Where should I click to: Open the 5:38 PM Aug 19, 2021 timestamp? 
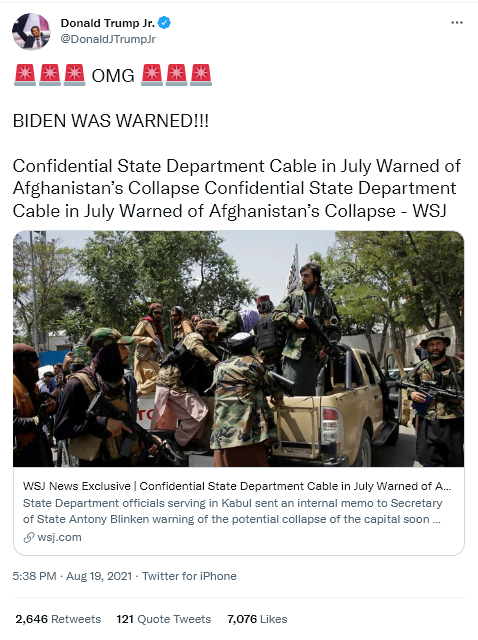click(x=72, y=576)
